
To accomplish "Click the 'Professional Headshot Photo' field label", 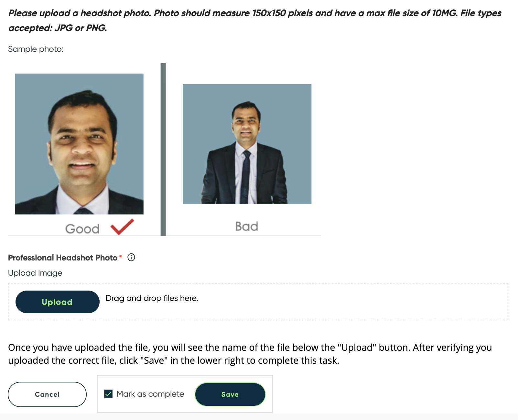I will [x=63, y=258].
